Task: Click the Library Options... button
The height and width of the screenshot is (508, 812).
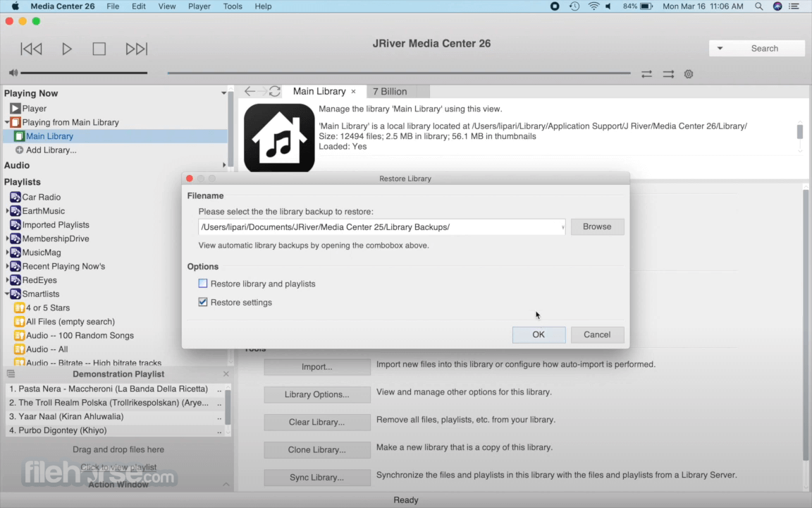Action: (317, 394)
